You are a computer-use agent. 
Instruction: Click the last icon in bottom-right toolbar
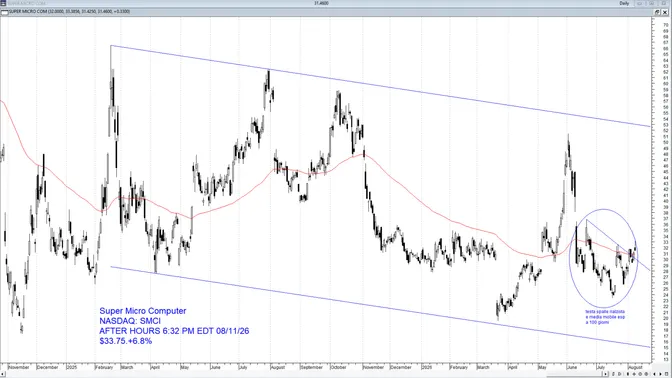666,374
